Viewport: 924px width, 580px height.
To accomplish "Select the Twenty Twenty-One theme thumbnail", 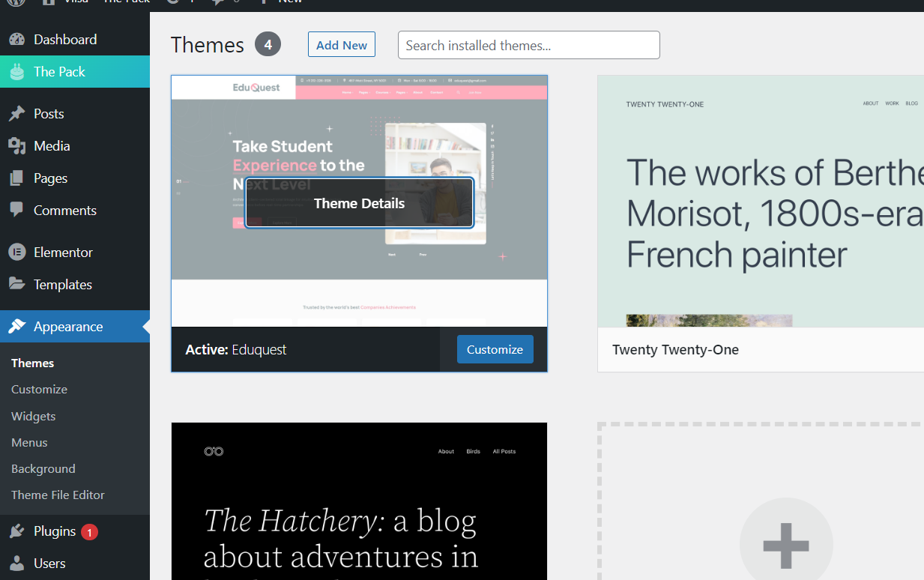I will 761,202.
